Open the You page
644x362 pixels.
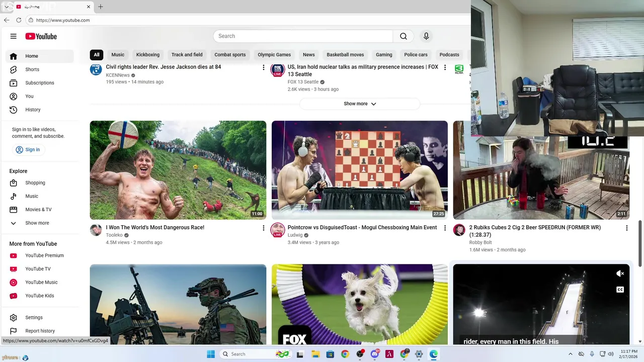point(40,96)
